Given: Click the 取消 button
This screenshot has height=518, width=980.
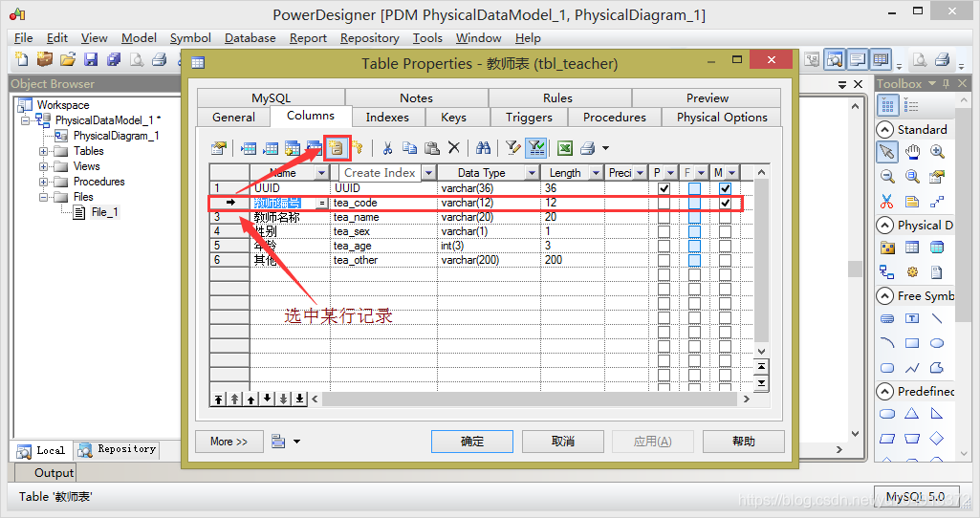Looking at the screenshot, I should coord(562,442).
